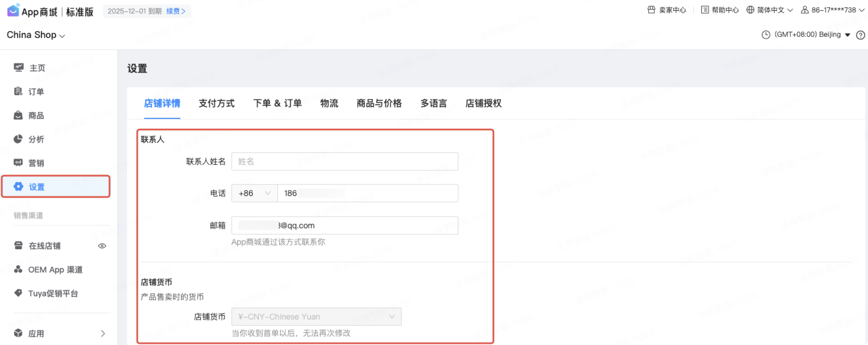Click the Tuya促销平台 tag icon
This screenshot has height=345, width=868.
[18, 293]
